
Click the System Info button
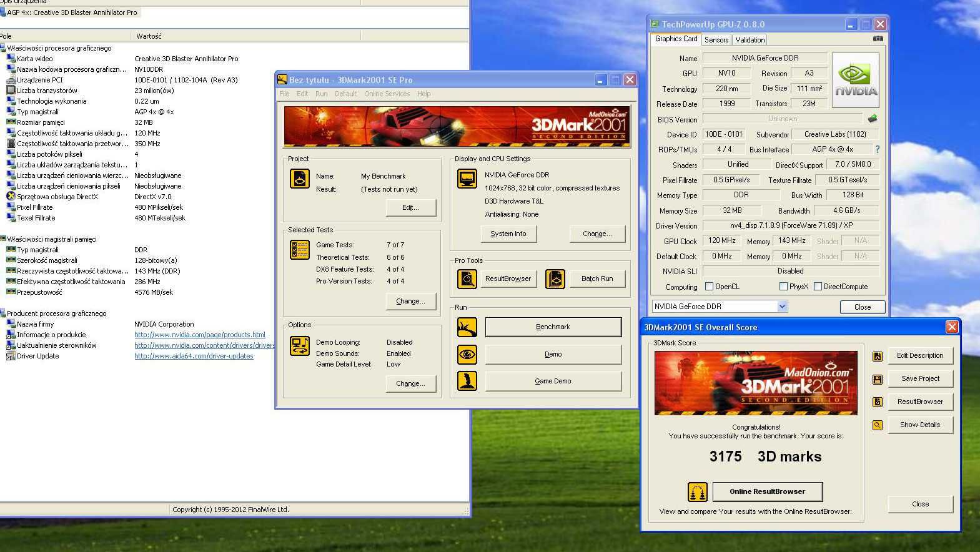pyautogui.click(x=508, y=234)
